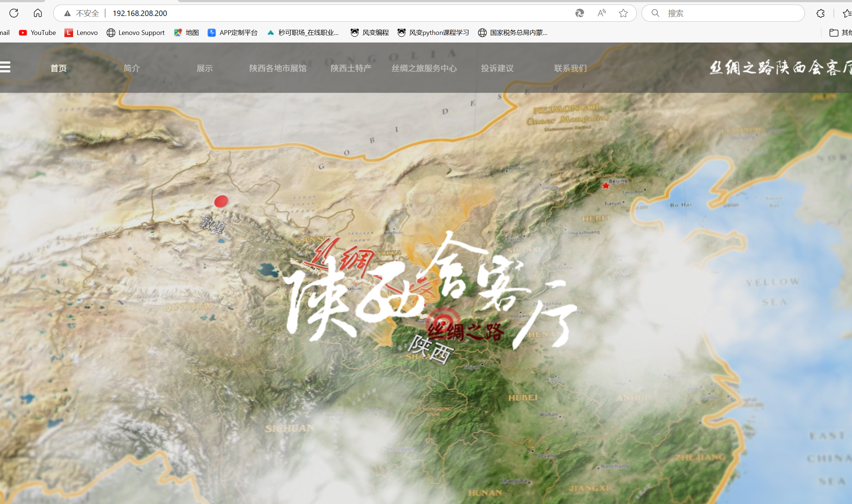Click the red 敦煌 marker dot
Screen dimensions: 852x504
click(221, 201)
